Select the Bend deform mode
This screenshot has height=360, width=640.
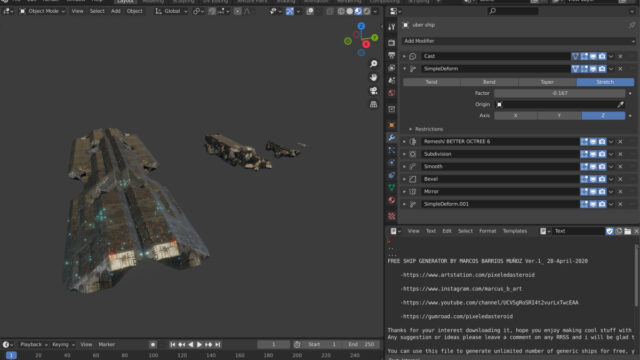pos(489,82)
